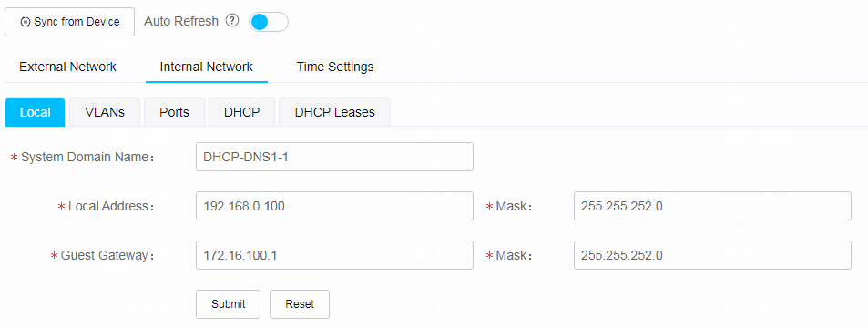Click the System Domain Name field
The image size is (868, 328).
point(334,157)
